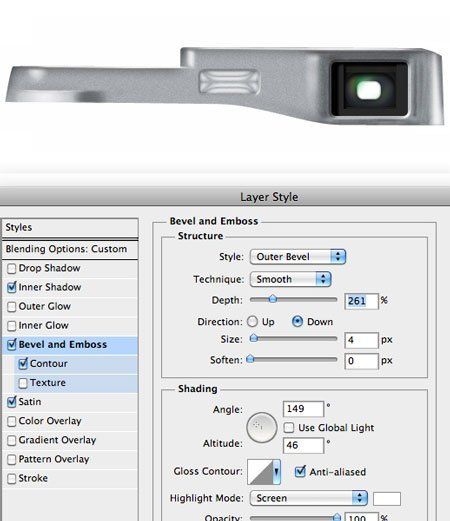Uncheck the Inner Shadow checkbox
The image size is (450, 521).
pos(12,287)
